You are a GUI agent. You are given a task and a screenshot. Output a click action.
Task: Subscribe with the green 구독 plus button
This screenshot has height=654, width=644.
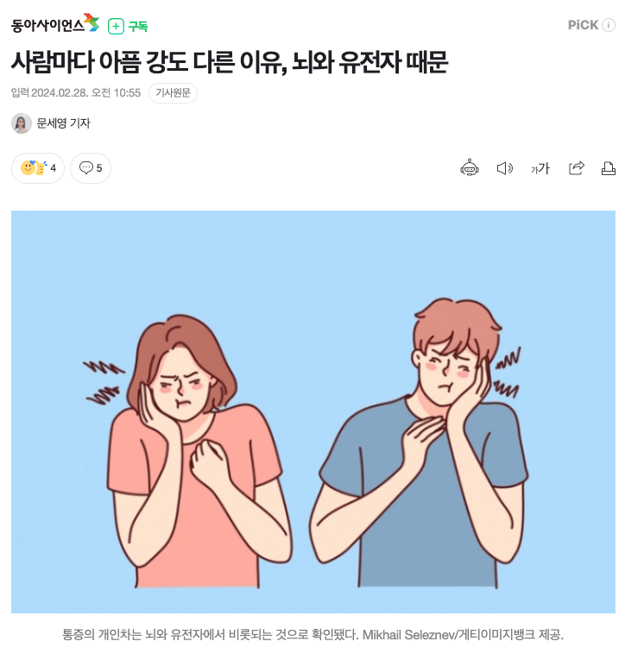(128, 26)
